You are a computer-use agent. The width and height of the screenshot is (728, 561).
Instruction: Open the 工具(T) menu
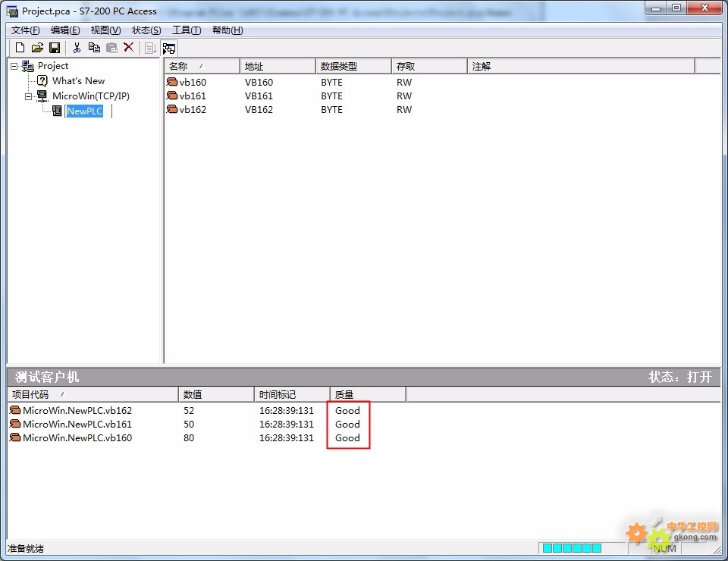pyautogui.click(x=187, y=30)
